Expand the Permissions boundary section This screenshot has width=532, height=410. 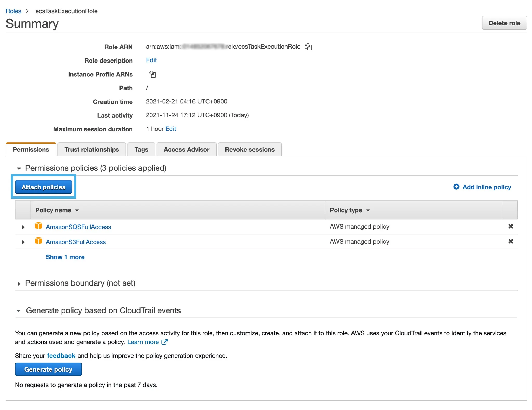(x=19, y=284)
